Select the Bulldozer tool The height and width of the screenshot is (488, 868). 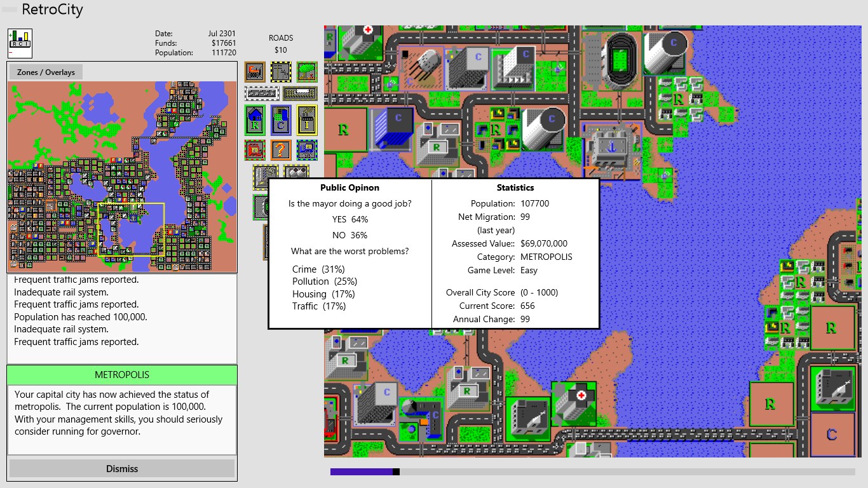255,71
